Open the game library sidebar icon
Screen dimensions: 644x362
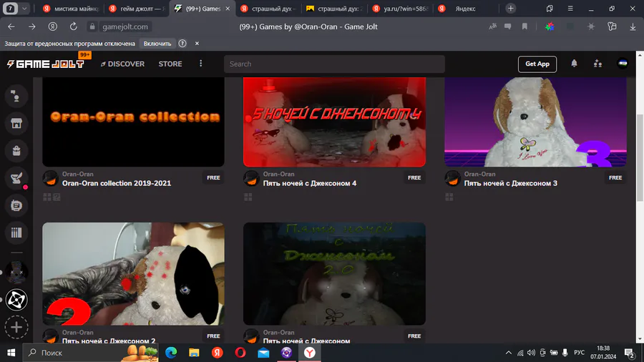[x=16, y=233]
